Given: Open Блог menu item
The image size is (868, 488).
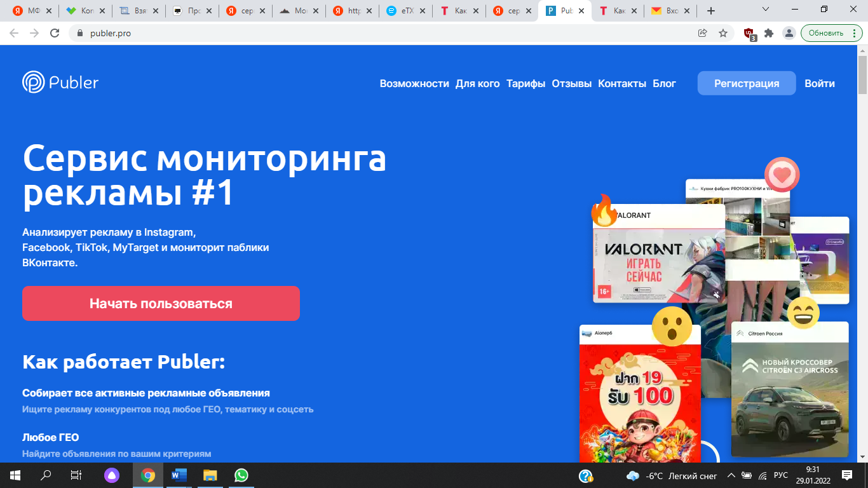Looking at the screenshot, I should click(x=665, y=83).
